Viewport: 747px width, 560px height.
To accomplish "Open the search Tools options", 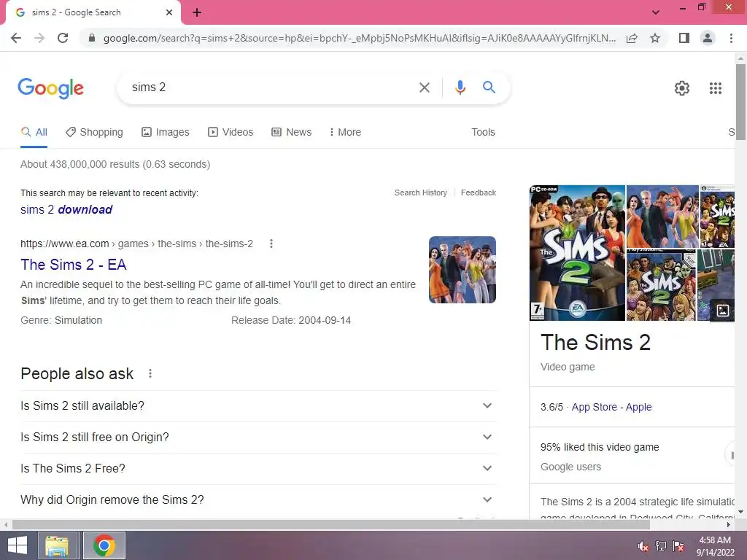I will pos(483,132).
